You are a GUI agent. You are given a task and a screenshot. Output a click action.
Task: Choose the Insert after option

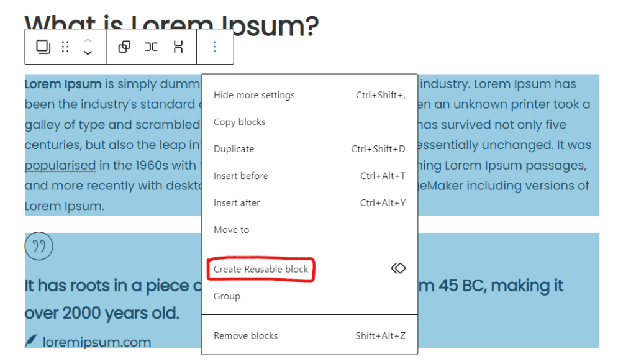pyautogui.click(x=309, y=202)
